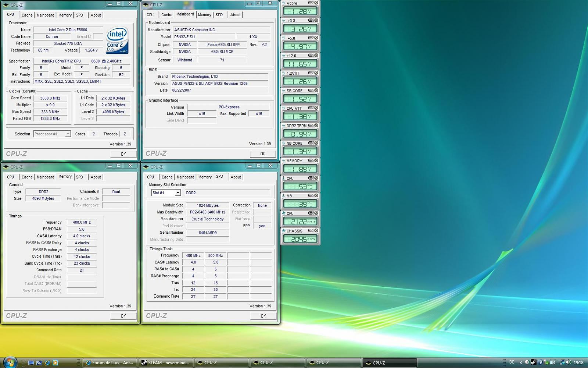588x368 pixels.
Task: Click the Serial Number 8461A6D9 field
Action: click(207, 233)
